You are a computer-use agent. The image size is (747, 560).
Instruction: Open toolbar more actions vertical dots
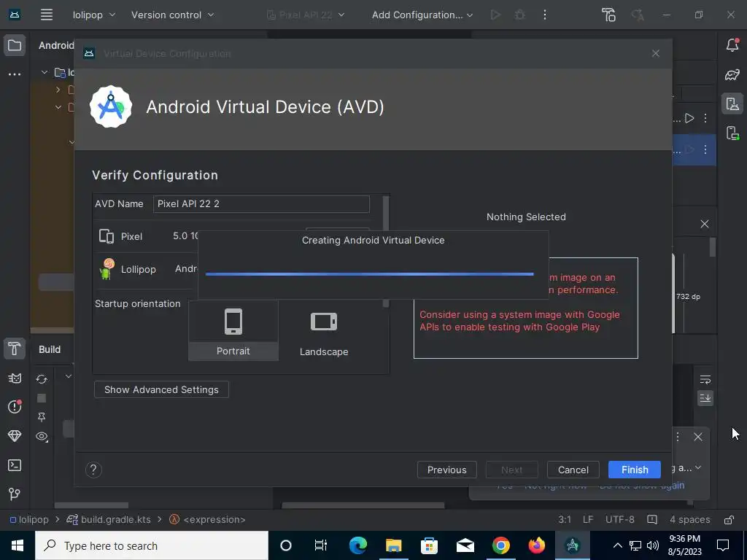click(544, 15)
